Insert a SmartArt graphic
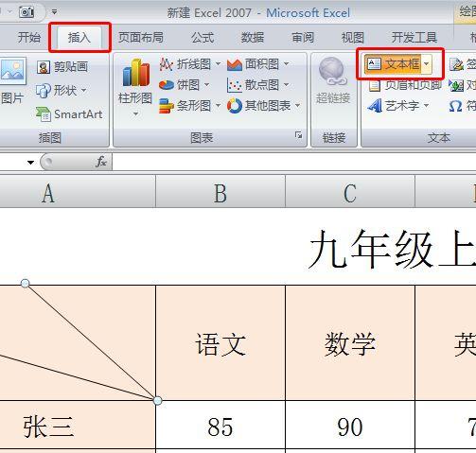Viewport: 476px width, 453px height. click(69, 114)
